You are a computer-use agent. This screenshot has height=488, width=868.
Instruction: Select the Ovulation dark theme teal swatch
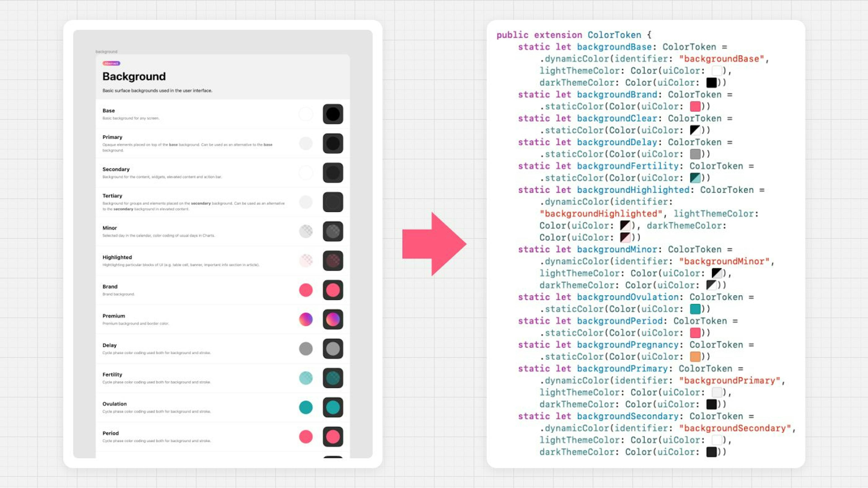(x=333, y=407)
